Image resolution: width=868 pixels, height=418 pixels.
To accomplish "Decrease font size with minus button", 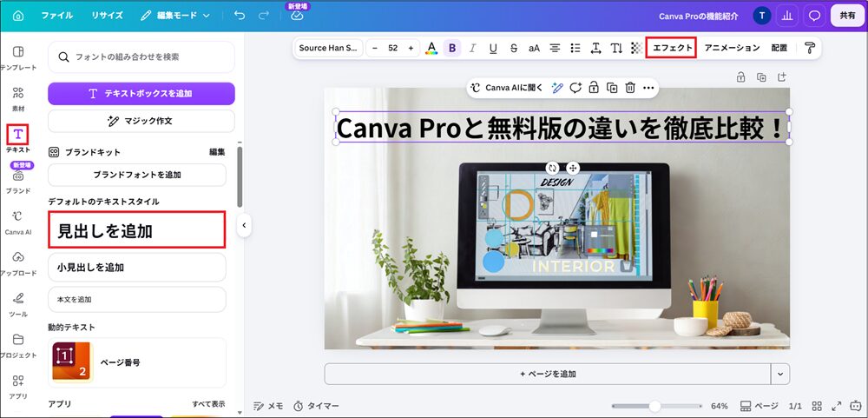I will (375, 49).
